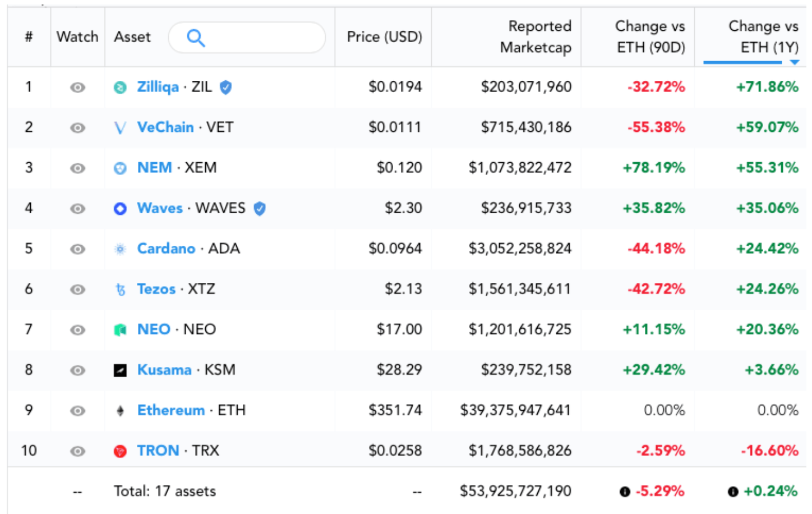The image size is (812, 514).
Task: Click NEO price $17.00
Action: 399,329
